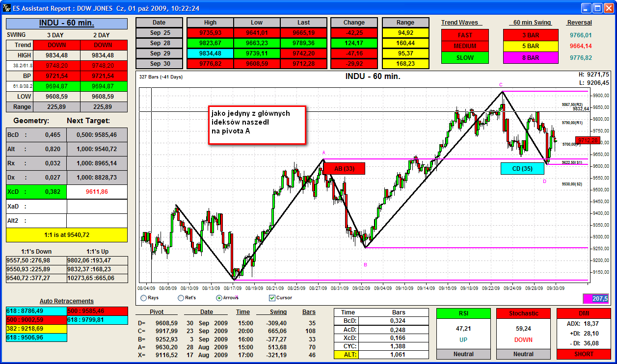This screenshot has height=364, width=617.
Task: Click the AB (33) chart label
Action: click(x=344, y=169)
